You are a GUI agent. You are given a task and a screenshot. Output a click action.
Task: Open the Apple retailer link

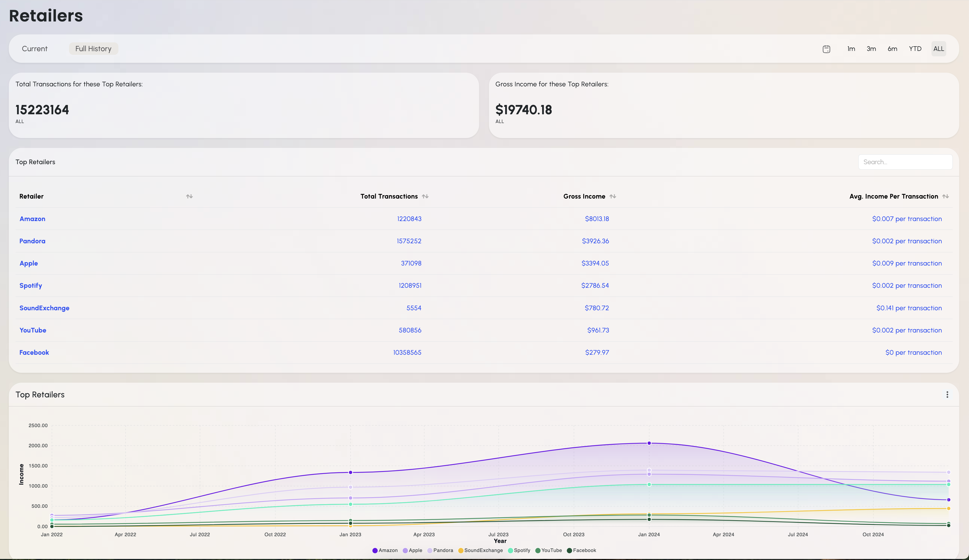tap(28, 263)
